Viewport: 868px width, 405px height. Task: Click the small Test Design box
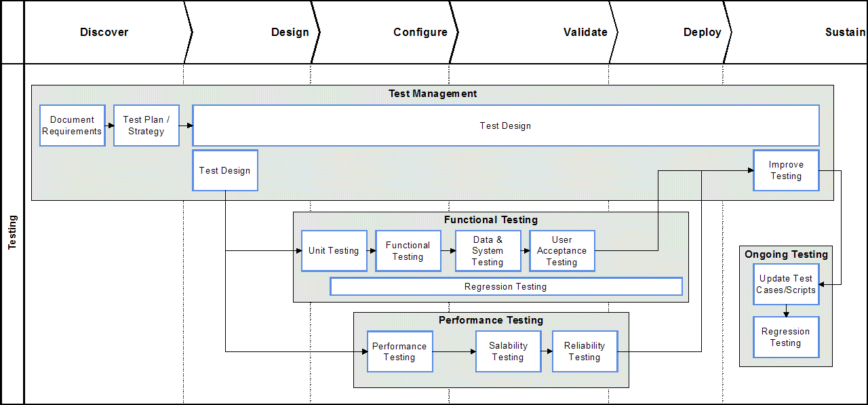(225, 170)
